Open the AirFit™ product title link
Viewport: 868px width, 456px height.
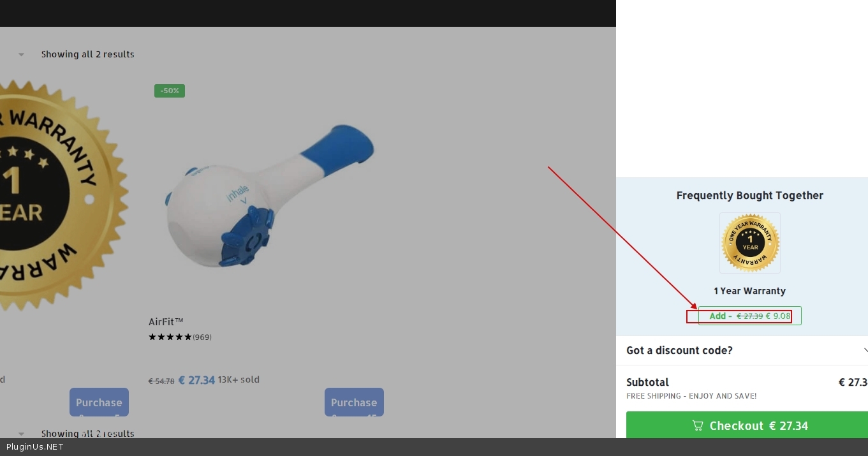coord(166,322)
